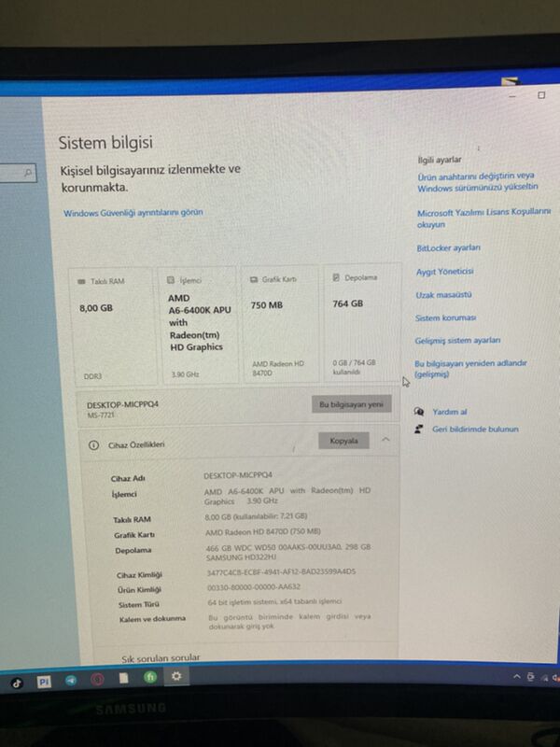Open Uzak masaüstü link
This screenshot has width=560, height=747.
click(443, 295)
